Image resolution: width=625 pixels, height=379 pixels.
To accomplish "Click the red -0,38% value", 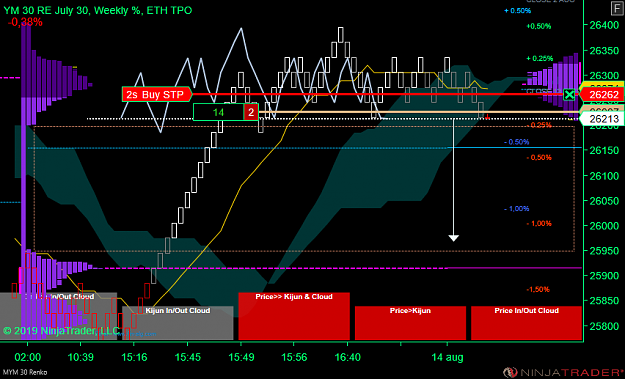I will coord(25,22).
